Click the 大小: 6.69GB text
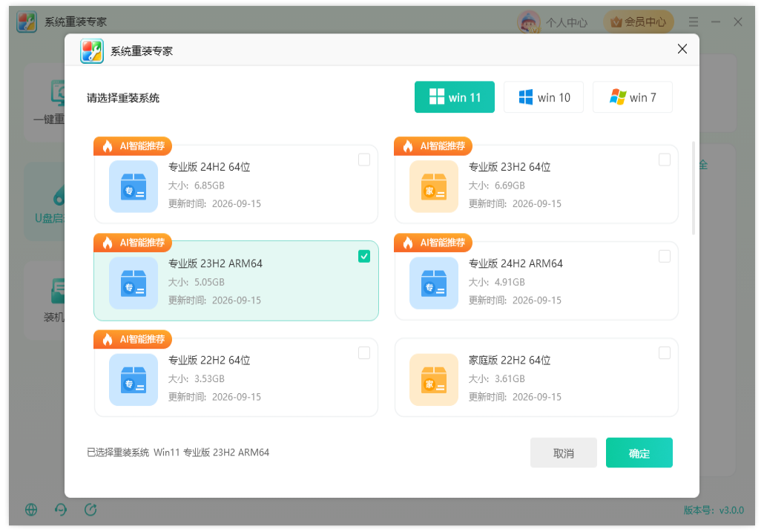The height and width of the screenshot is (532, 764). [496, 185]
